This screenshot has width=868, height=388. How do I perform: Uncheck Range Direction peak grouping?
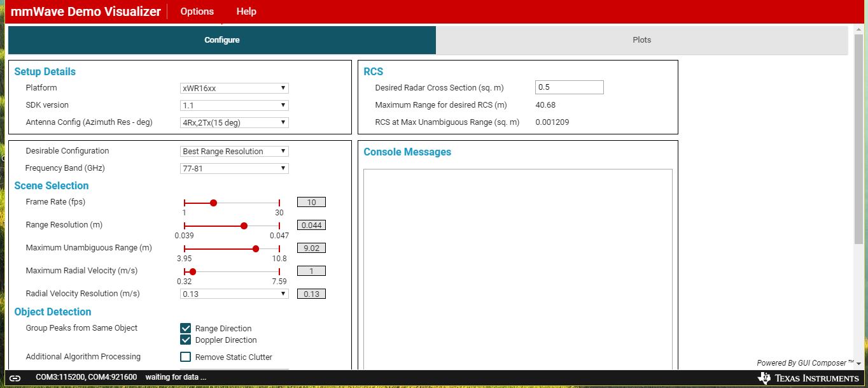point(186,328)
